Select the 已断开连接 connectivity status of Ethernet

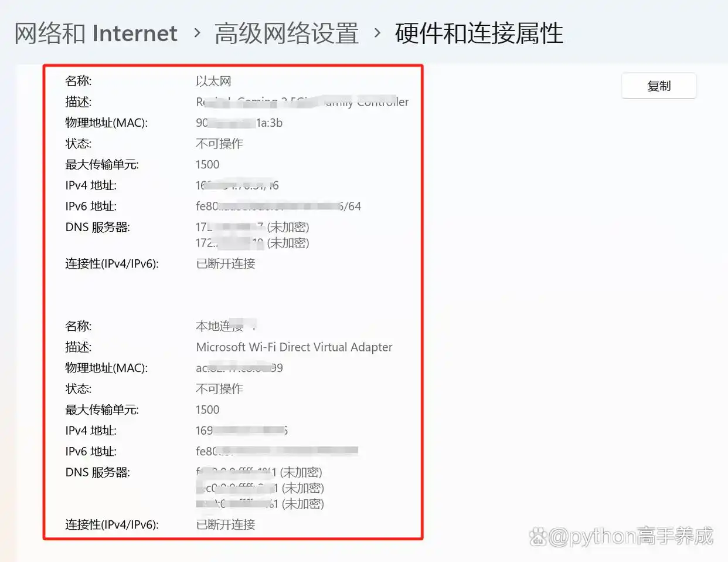(225, 264)
